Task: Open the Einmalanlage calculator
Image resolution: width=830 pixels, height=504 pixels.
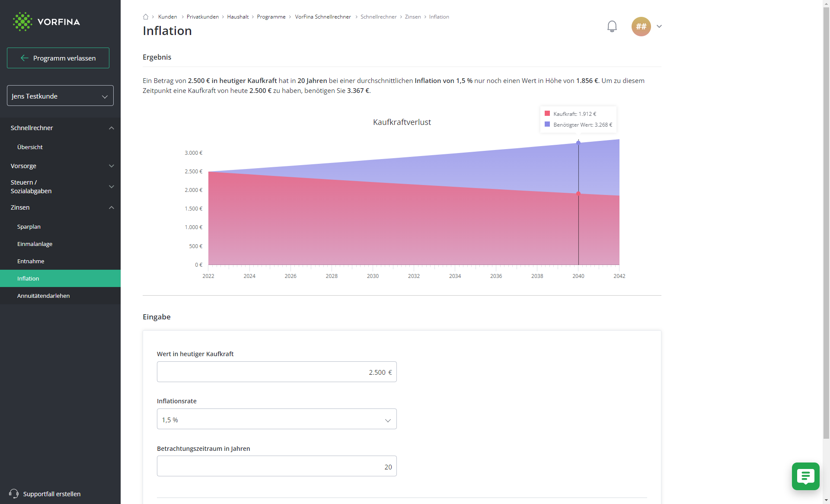Action: point(35,244)
